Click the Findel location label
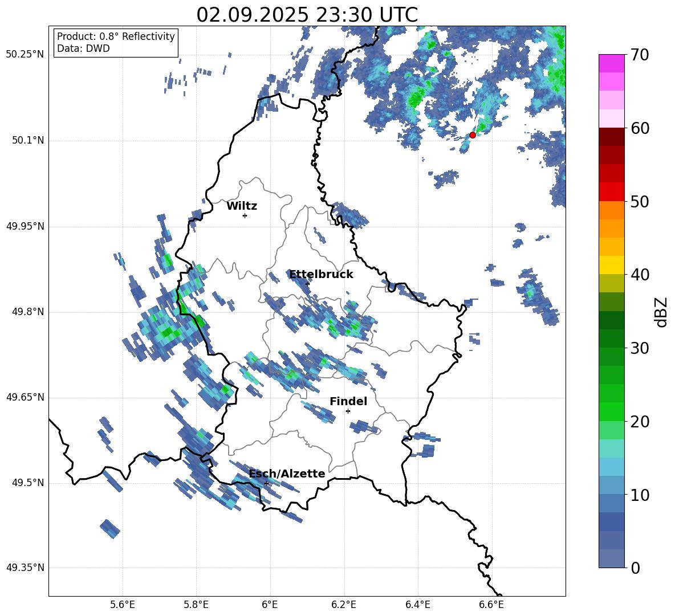675x616 pixels. click(348, 401)
